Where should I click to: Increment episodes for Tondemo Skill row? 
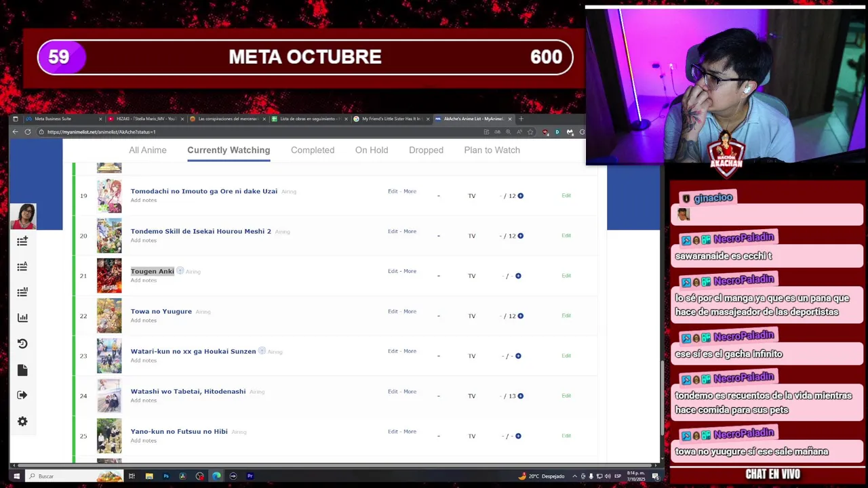pyautogui.click(x=520, y=236)
